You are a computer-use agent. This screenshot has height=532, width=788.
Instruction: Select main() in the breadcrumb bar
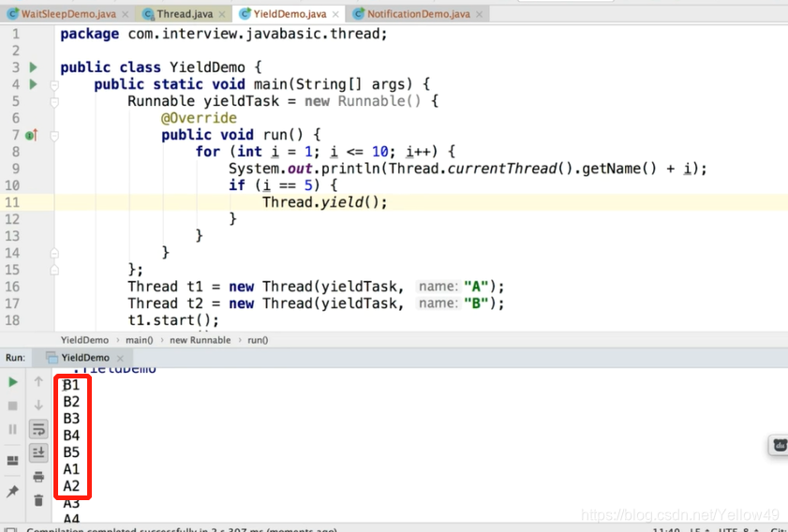coord(140,340)
